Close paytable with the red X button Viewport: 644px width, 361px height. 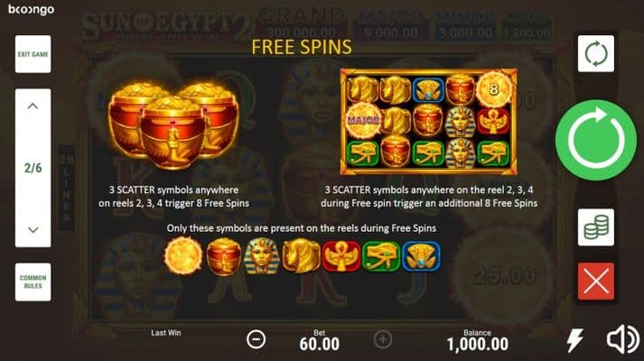pyautogui.click(x=596, y=282)
